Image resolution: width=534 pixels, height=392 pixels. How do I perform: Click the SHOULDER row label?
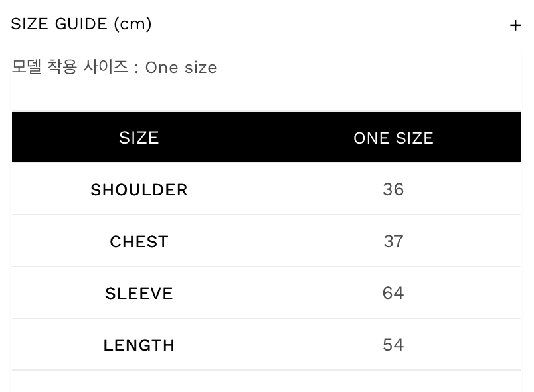(x=139, y=190)
